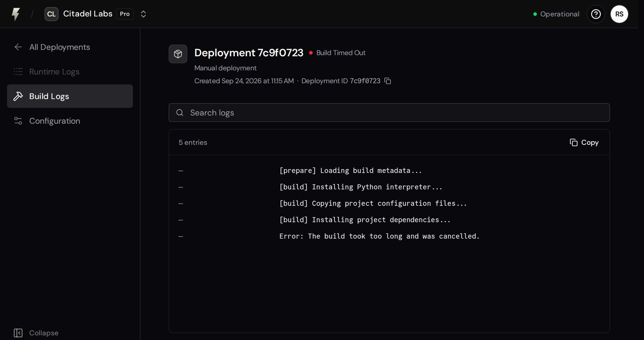
Task: Click the deployment package cube icon
Action: coord(178,54)
